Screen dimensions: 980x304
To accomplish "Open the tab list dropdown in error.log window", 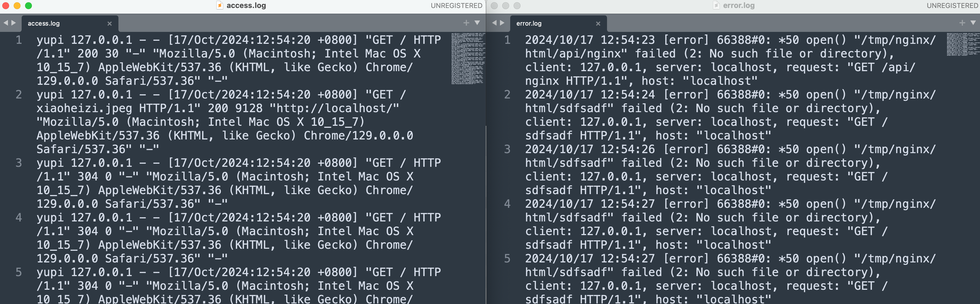I will click(973, 23).
